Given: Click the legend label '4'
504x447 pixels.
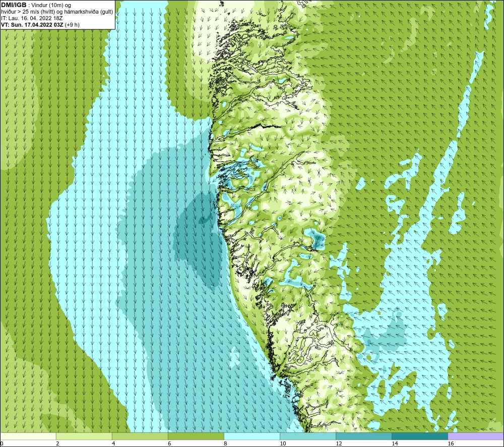Looking at the screenshot, I should (x=113, y=444).
